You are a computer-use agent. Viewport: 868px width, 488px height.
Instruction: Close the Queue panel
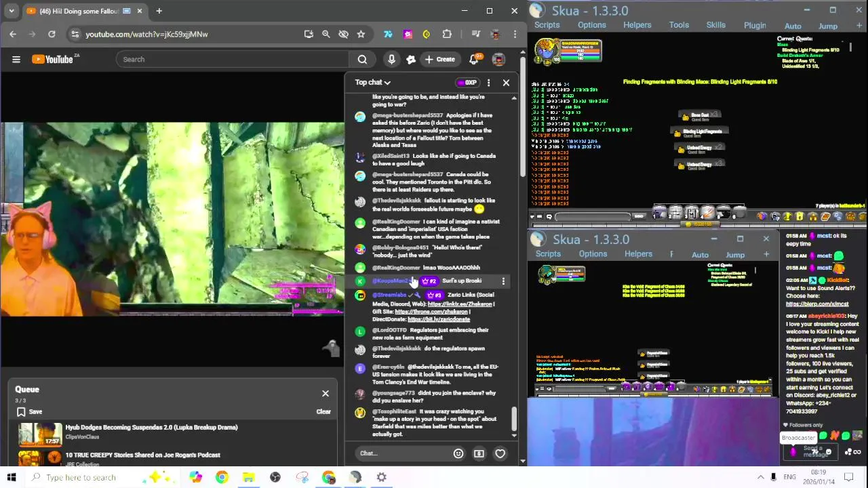[x=325, y=393]
